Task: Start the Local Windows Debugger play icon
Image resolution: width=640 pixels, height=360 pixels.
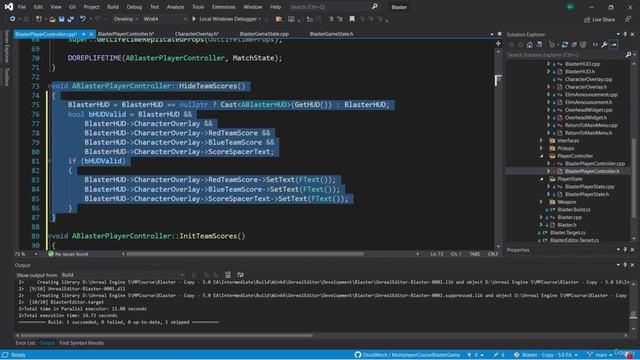Action: click(194, 19)
